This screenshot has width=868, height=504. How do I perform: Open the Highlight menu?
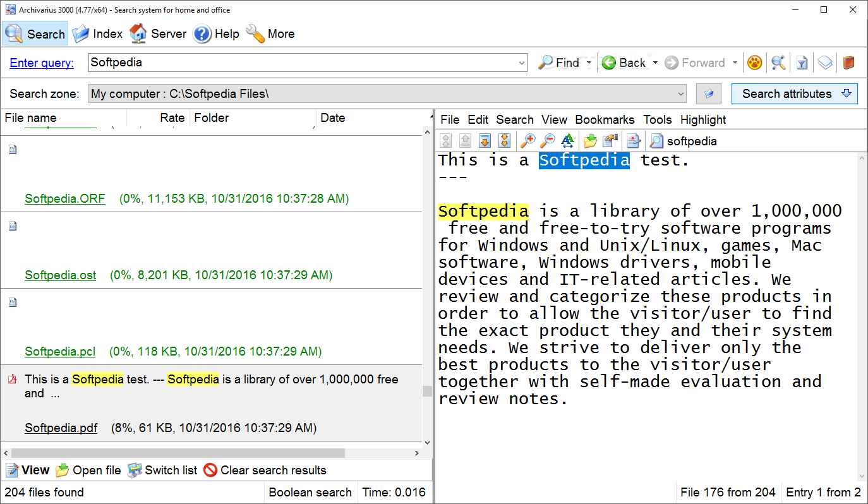703,119
